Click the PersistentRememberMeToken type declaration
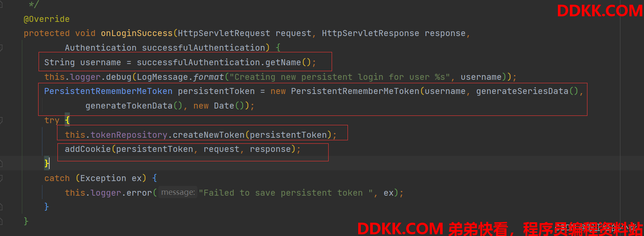The width and height of the screenshot is (644, 236). (108, 91)
